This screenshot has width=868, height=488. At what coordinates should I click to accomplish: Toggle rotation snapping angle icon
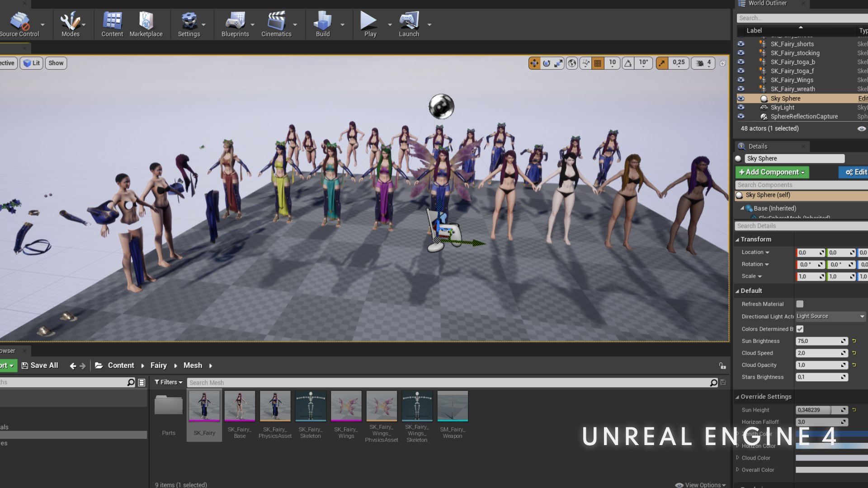click(628, 63)
